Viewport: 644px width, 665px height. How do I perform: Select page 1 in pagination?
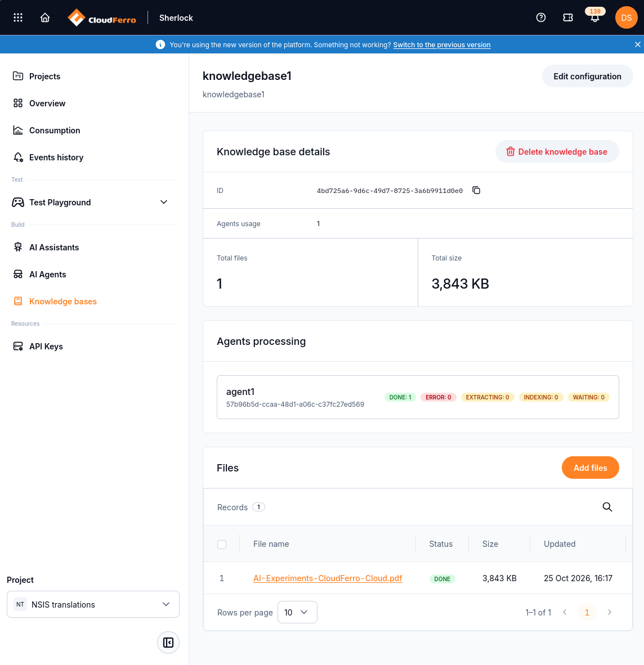click(x=587, y=612)
